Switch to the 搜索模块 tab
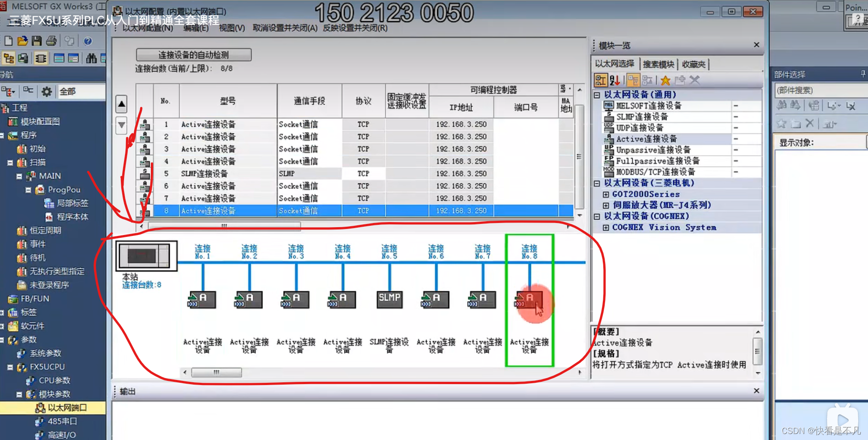The height and width of the screenshot is (440, 868). coord(658,64)
